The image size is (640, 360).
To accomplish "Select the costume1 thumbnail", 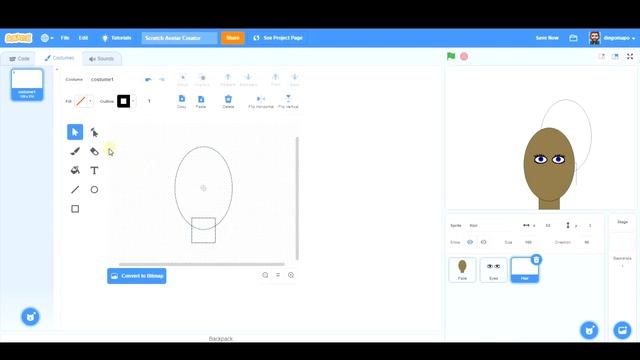I will 27,84.
